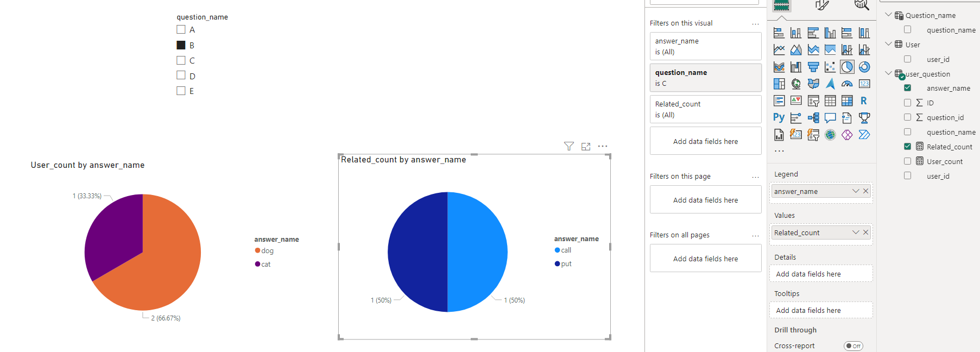Open answer_name dropdown in Legend well
Screen dimensions: 980x352
tap(856, 191)
